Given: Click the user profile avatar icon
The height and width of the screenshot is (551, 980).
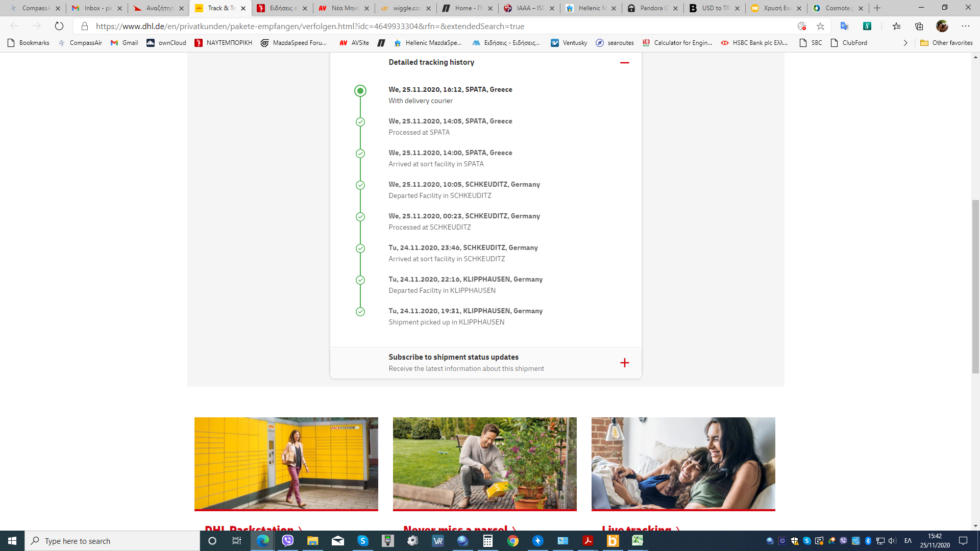Looking at the screenshot, I should [942, 26].
